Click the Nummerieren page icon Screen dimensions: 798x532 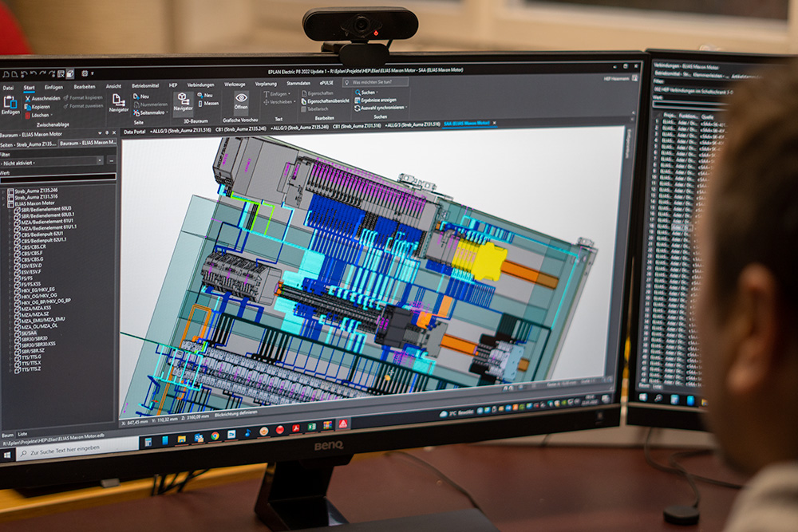(136, 104)
